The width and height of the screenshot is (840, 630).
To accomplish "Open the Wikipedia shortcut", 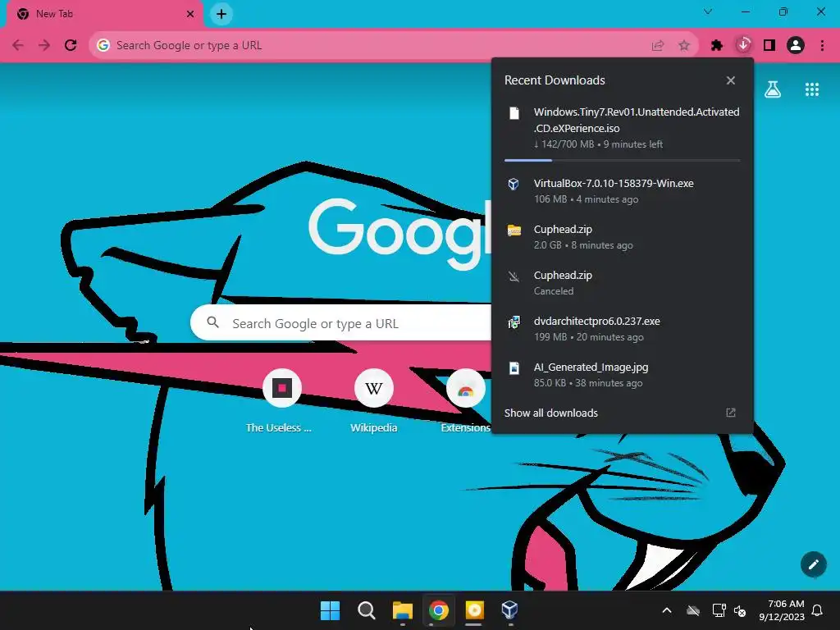I will [374, 400].
